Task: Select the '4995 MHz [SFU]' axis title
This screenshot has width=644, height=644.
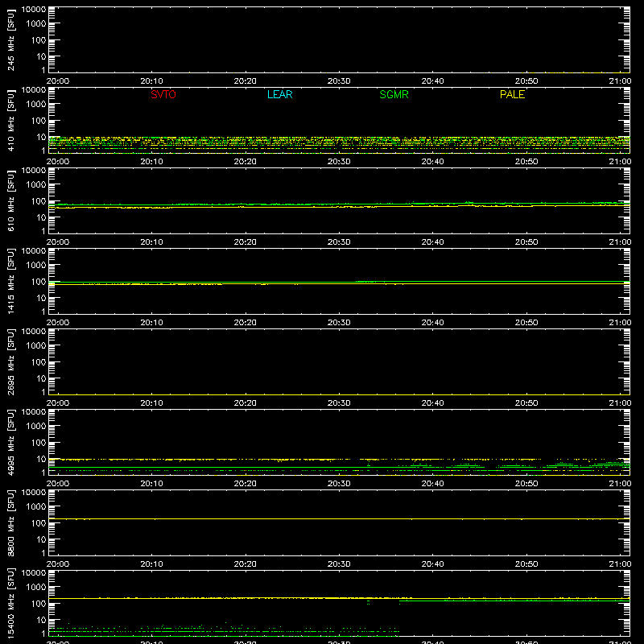Action: 10,443
